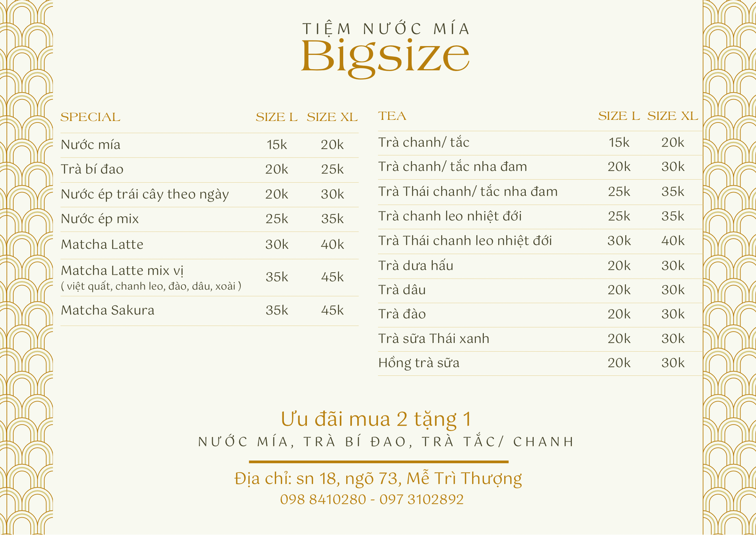
Task: Click the phone number 097 3102892
Action: (x=421, y=499)
